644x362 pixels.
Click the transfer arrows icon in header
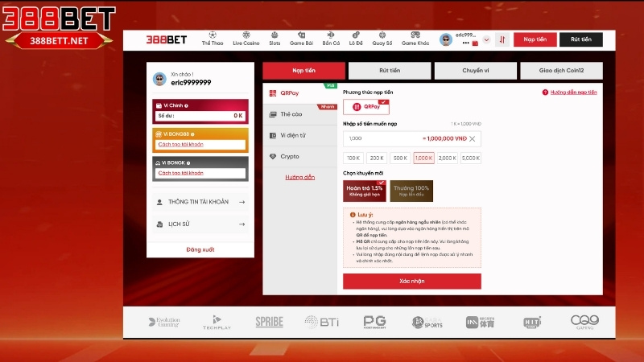pos(502,39)
